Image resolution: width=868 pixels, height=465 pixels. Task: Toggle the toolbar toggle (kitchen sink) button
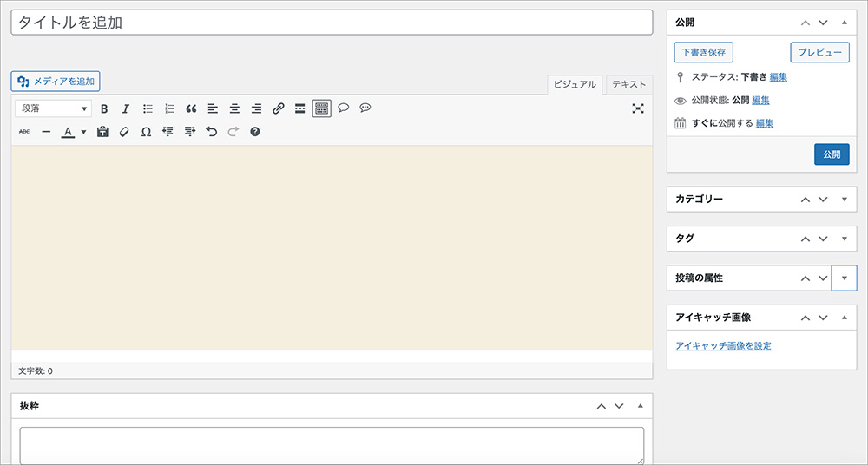tap(321, 109)
